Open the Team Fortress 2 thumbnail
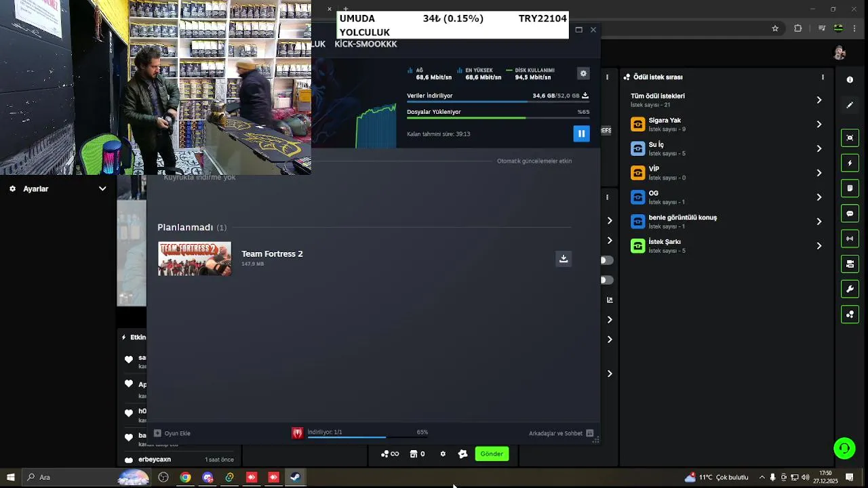The height and width of the screenshot is (488, 868). [x=195, y=259]
